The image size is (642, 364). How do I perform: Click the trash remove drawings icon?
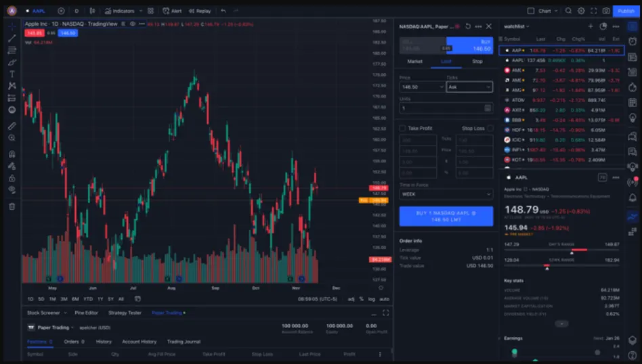(x=12, y=206)
